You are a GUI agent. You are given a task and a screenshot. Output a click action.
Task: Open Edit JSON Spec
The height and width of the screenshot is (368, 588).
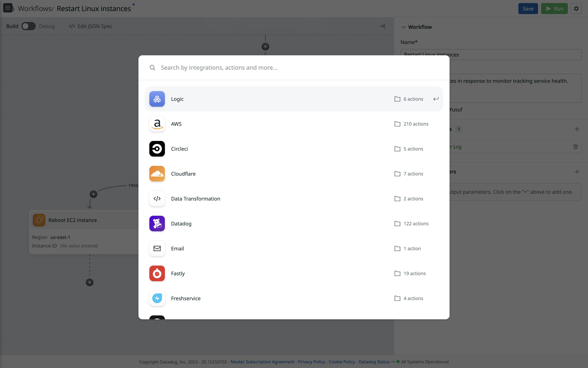coord(91,26)
